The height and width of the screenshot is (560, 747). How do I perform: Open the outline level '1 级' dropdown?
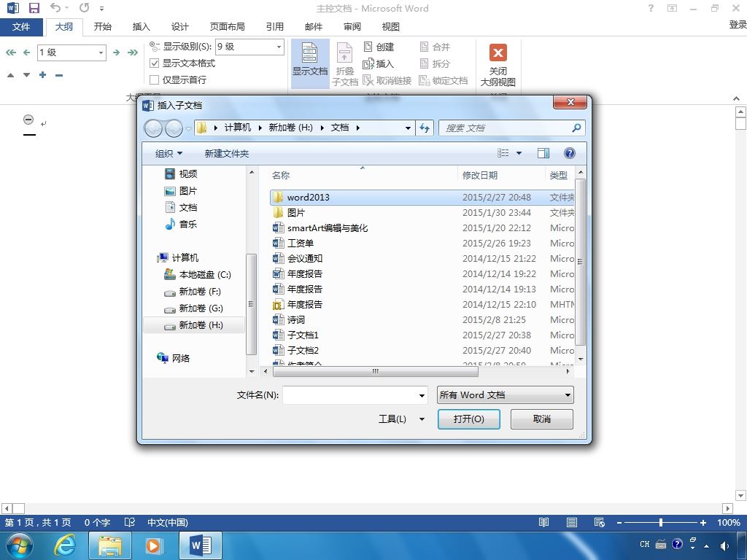[x=101, y=52]
